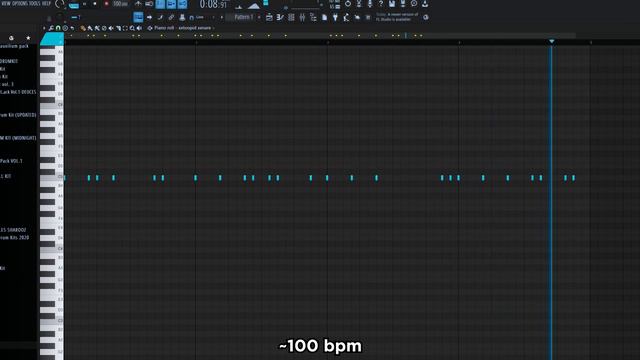Select the draw pencil tool in piano roll
This screenshot has height=360, width=640.
coord(83,28)
